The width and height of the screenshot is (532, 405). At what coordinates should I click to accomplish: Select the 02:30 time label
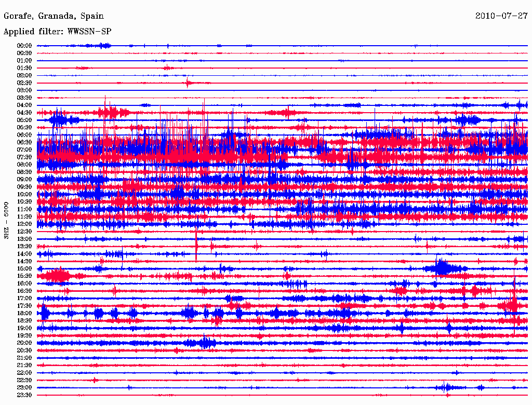[24, 83]
